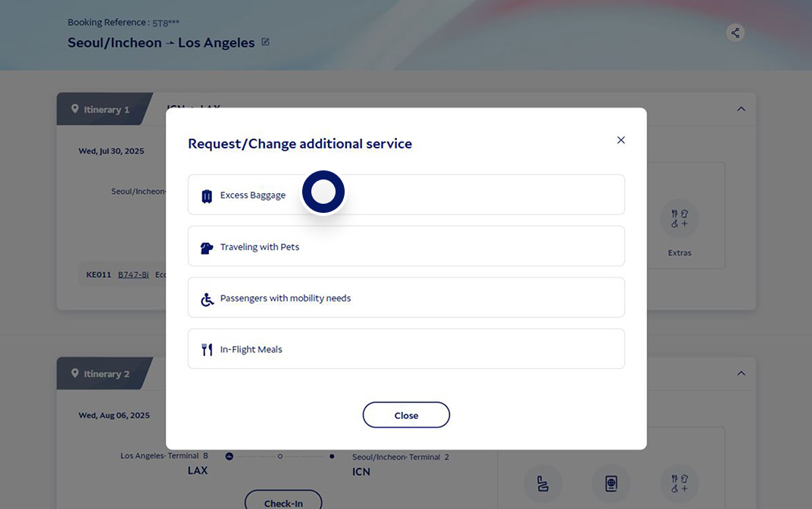Select the Itinerary 2 tab header

click(101, 373)
